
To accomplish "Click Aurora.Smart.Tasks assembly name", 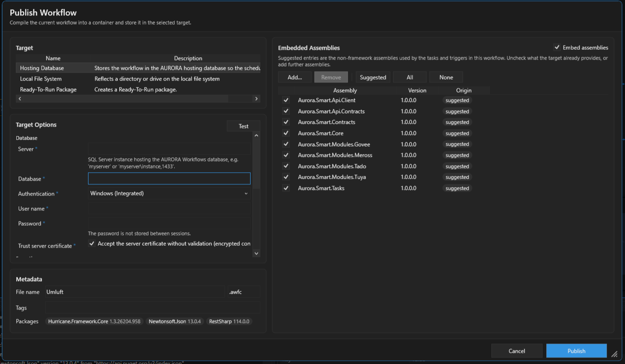I will tap(321, 188).
